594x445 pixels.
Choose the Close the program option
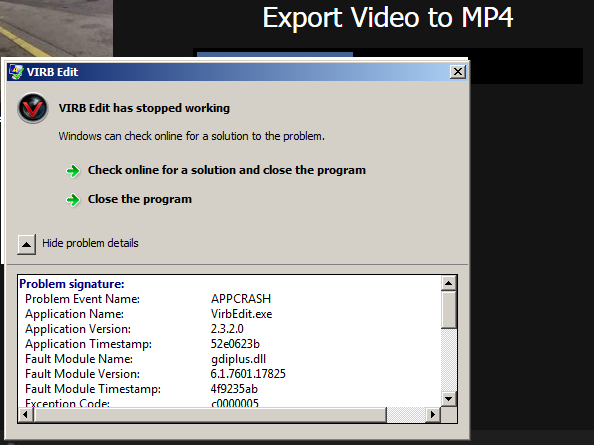(140, 199)
